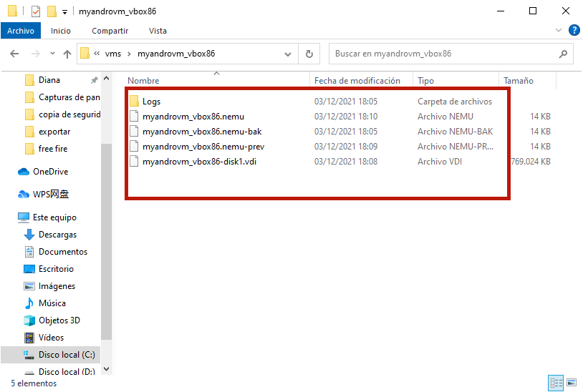Click the file icon of myandrovm_vbox86-disk1.vdi
Screen dimensions: 583x392
(x=134, y=162)
